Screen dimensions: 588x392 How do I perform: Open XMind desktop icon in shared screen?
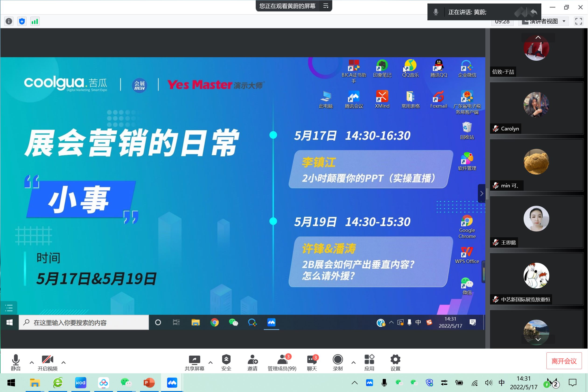382,99
